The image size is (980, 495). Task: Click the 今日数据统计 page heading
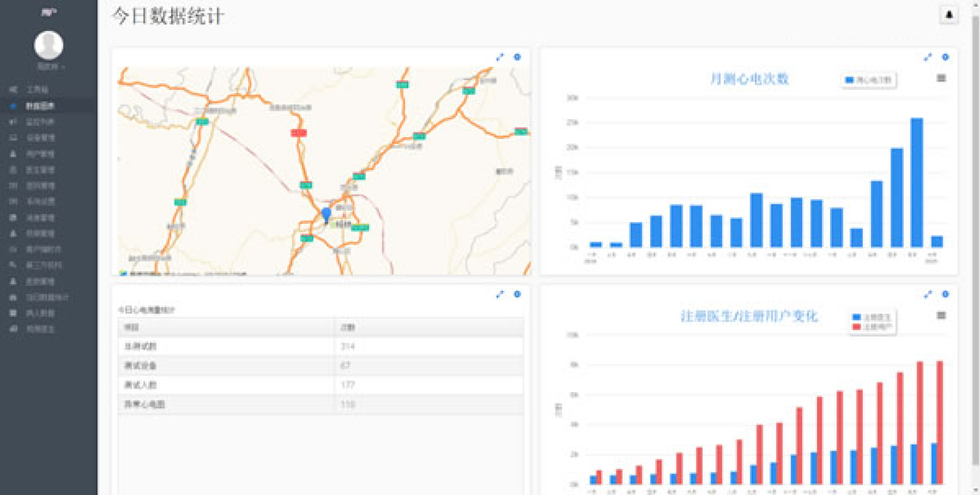168,16
